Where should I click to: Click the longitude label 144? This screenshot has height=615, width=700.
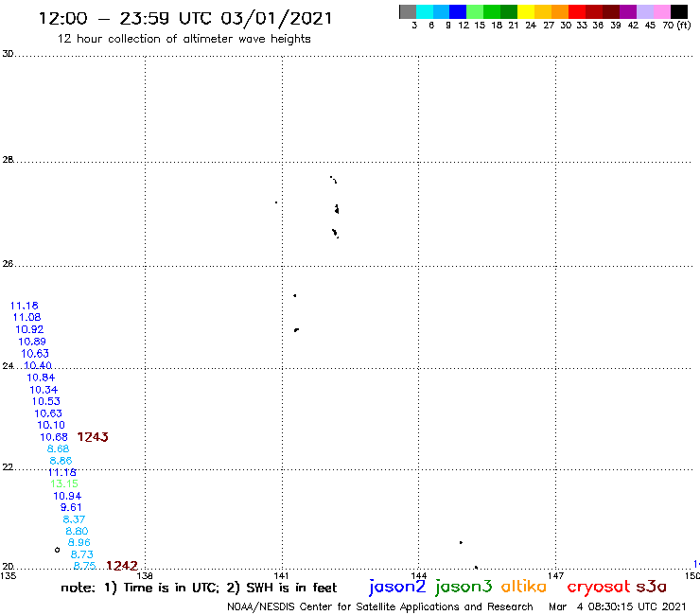418,575
